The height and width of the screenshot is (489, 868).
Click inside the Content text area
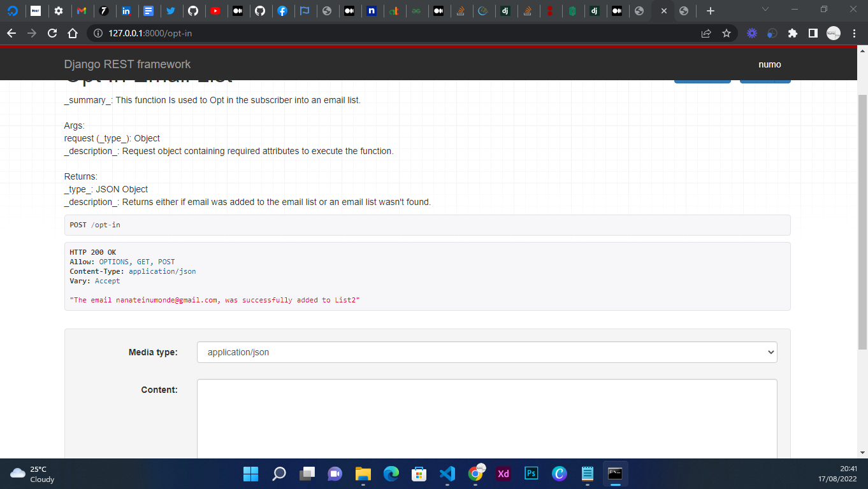(x=487, y=419)
